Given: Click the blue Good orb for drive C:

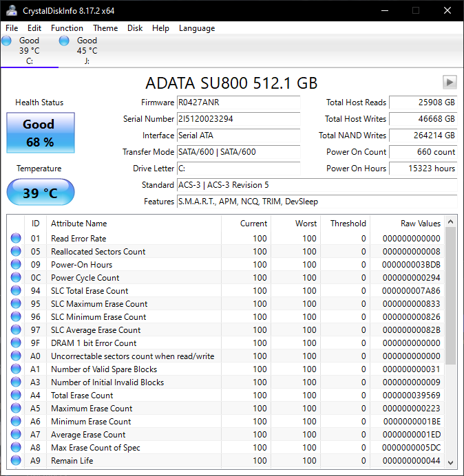Looking at the screenshot, I should click(6, 41).
